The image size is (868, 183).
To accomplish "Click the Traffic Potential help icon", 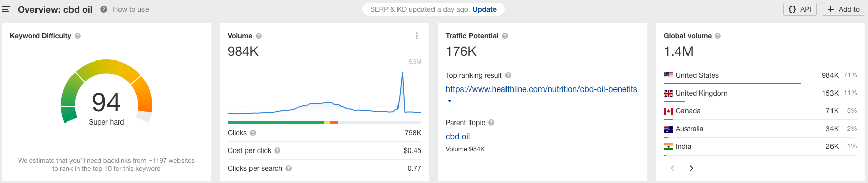I will tap(505, 36).
